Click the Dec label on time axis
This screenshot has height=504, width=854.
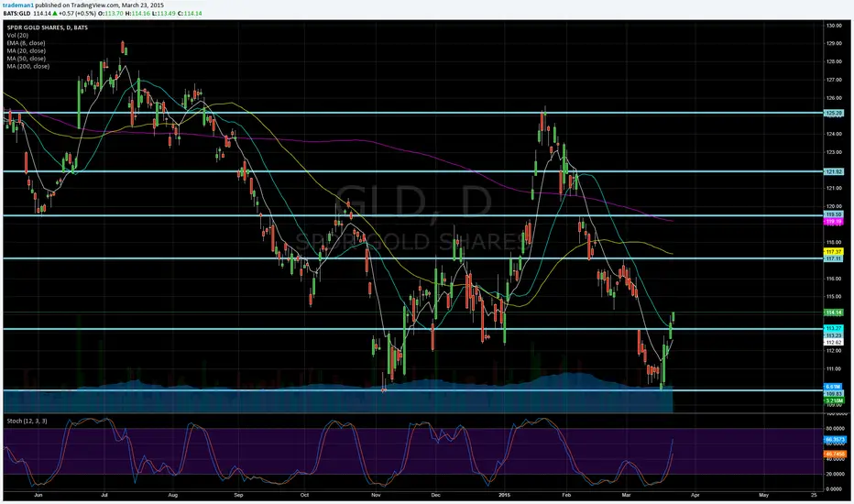[435, 495]
